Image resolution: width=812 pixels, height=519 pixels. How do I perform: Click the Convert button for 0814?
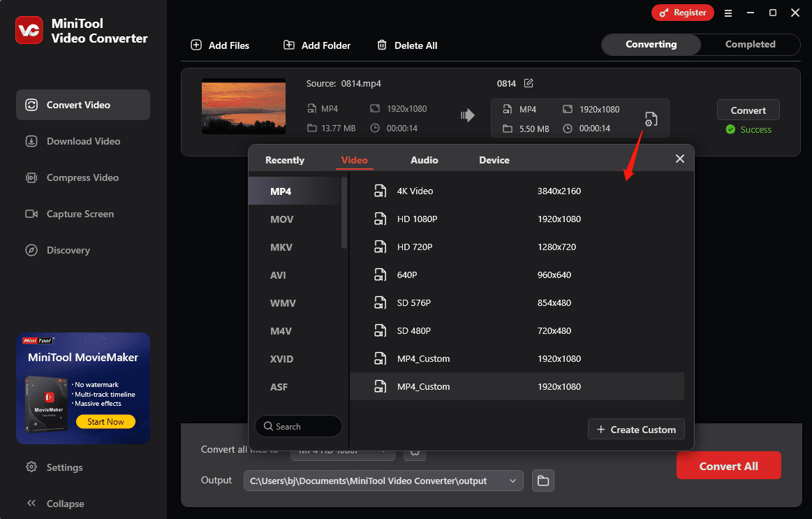pos(748,110)
